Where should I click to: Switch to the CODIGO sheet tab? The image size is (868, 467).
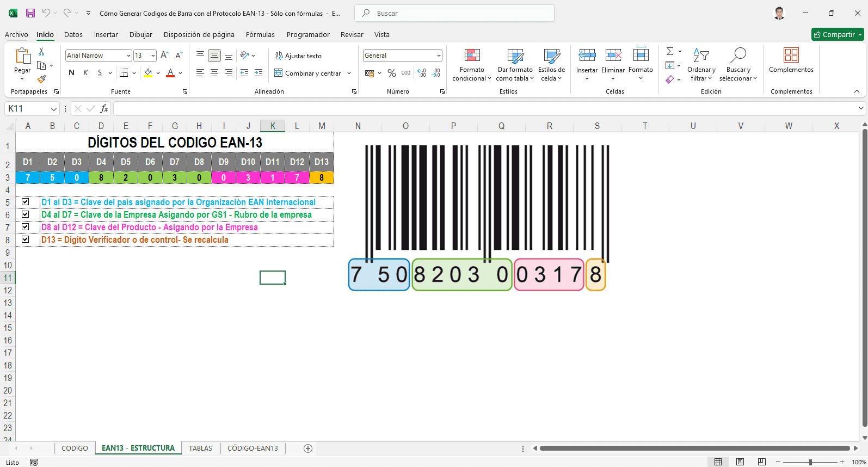coord(75,448)
